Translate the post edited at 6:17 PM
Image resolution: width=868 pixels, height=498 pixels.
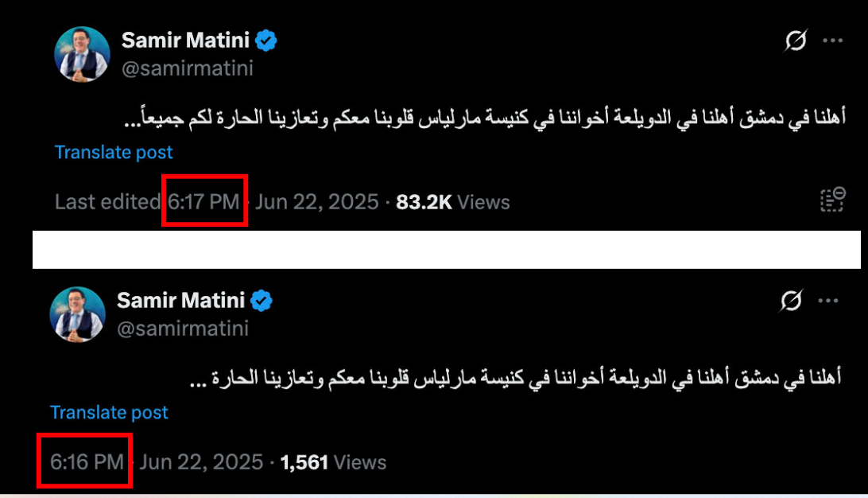click(x=114, y=152)
